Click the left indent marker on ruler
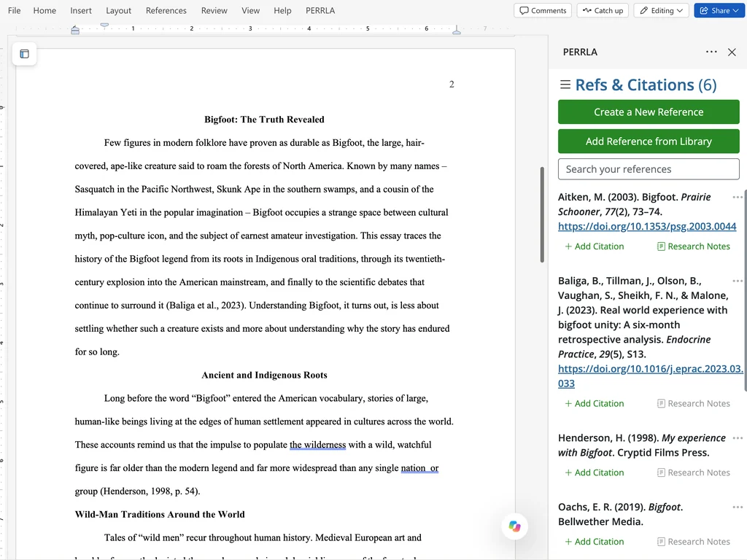 (75, 31)
